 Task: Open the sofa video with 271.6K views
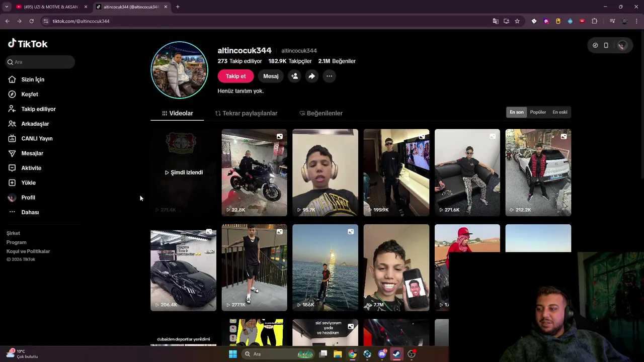467,172
